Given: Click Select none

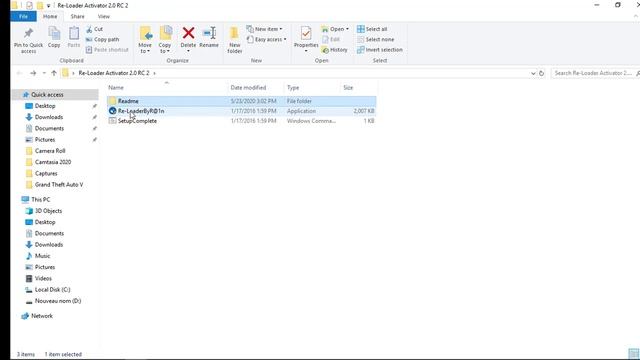Looking at the screenshot, I should 376,40.
